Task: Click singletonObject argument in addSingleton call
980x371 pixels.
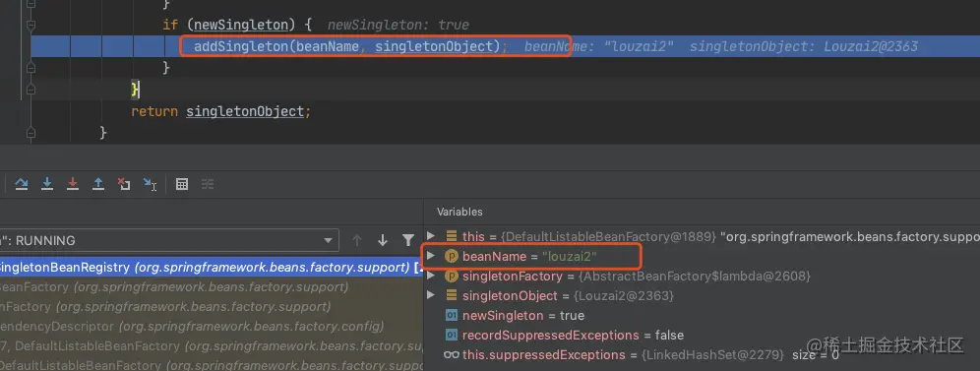Action: click(434, 46)
